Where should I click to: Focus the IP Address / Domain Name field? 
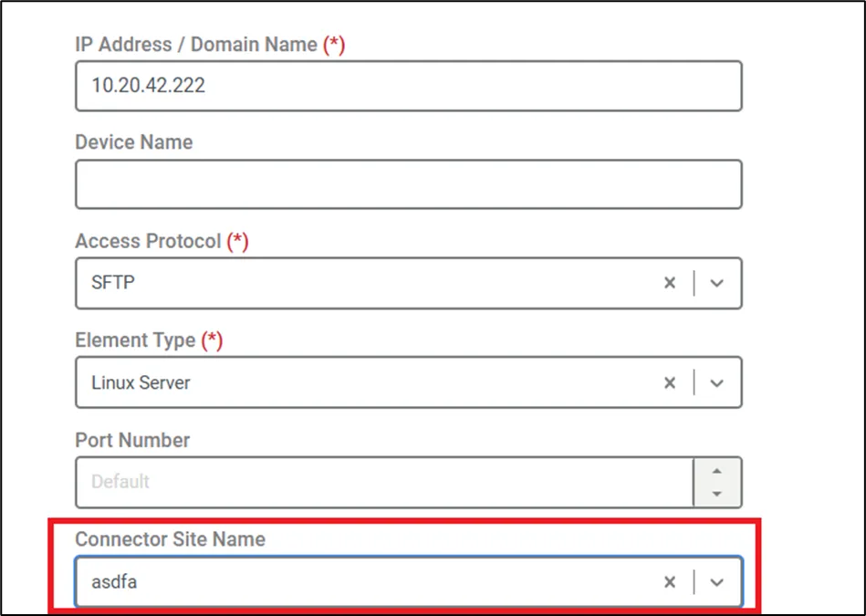point(409,86)
